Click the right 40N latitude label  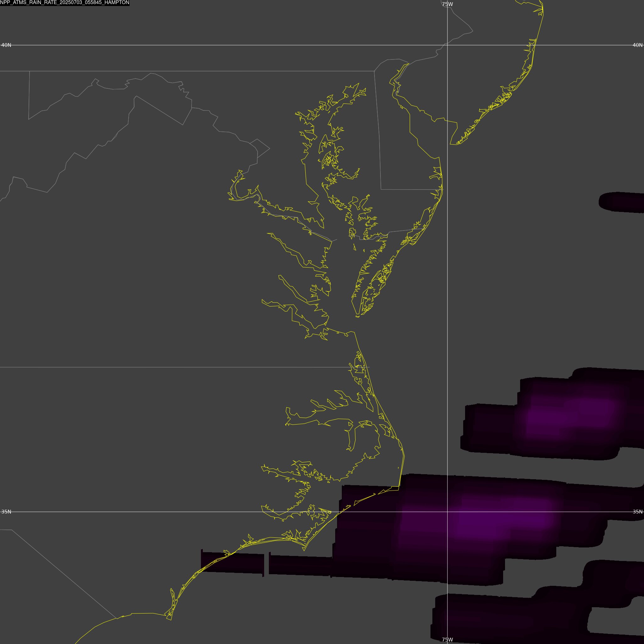tap(637, 45)
